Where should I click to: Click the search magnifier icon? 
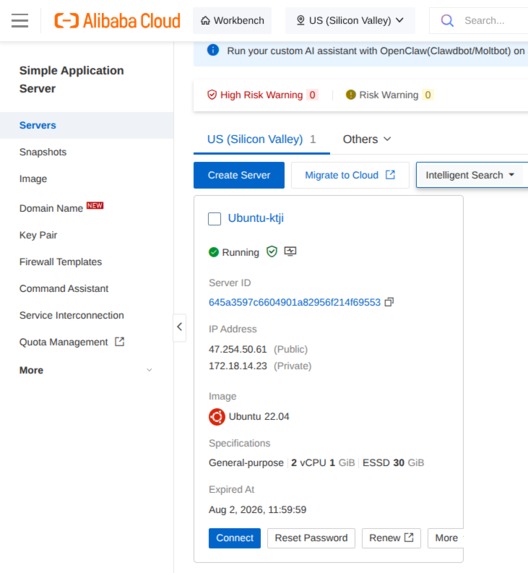(447, 20)
